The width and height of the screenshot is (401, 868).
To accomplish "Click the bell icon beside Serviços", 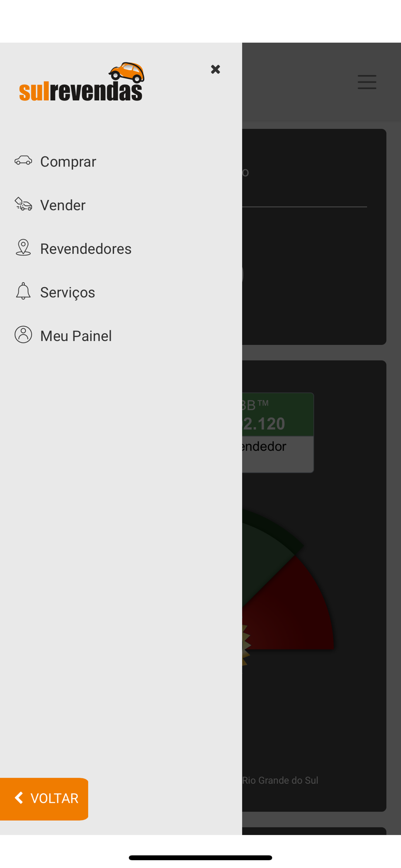I will click(x=23, y=291).
